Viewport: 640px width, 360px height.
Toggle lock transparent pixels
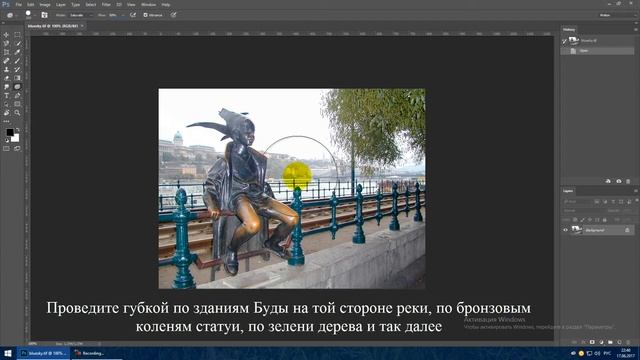[575, 220]
